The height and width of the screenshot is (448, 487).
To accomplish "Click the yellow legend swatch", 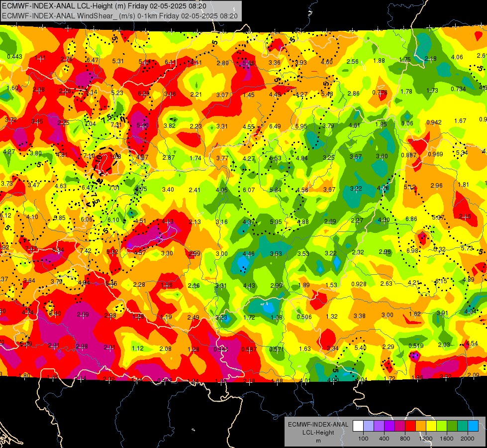I will tap(431, 426).
